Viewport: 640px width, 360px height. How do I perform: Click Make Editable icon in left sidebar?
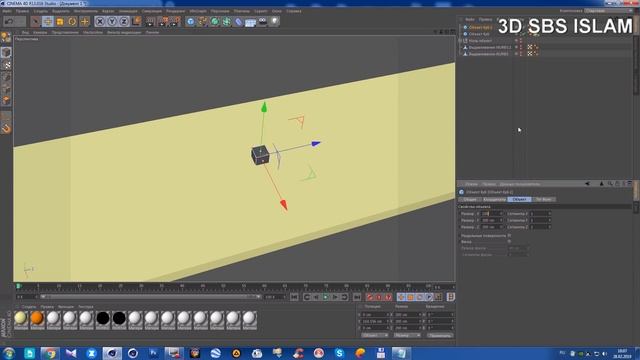click(x=6, y=38)
